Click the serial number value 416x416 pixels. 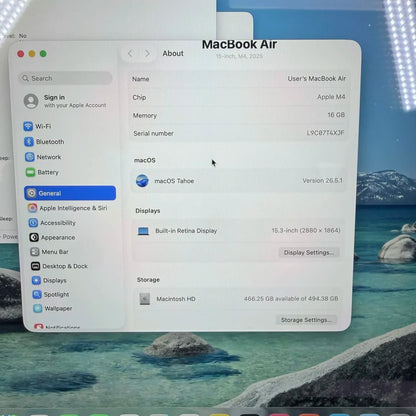tap(325, 133)
